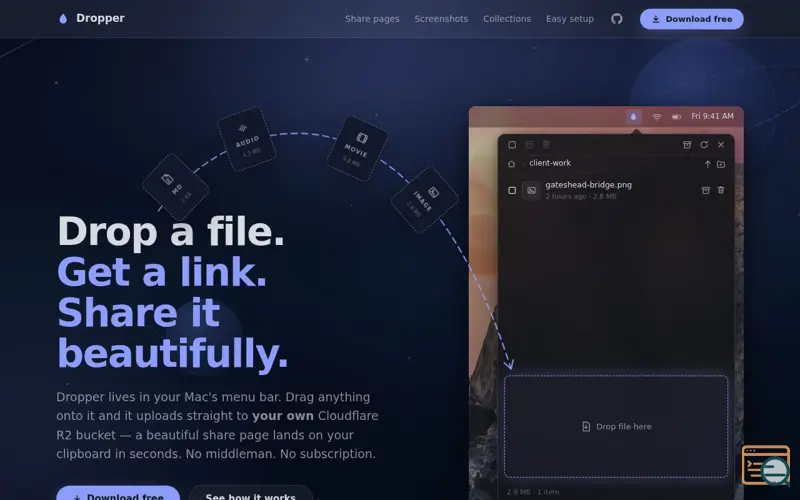Image resolution: width=800 pixels, height=500 pixels.
Task: Open the Screenshots nav link
Action: (x=441, y=19)
